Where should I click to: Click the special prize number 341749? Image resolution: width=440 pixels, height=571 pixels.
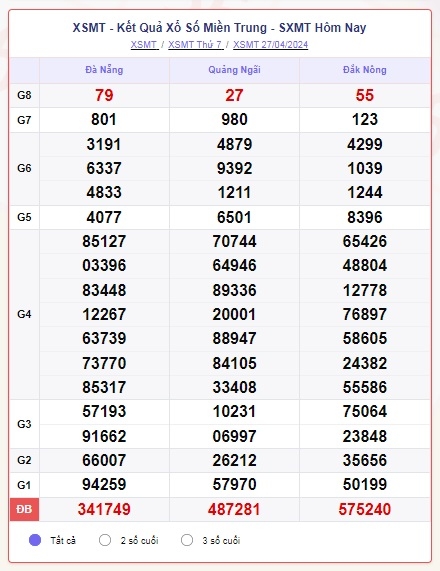pos(104,509)
